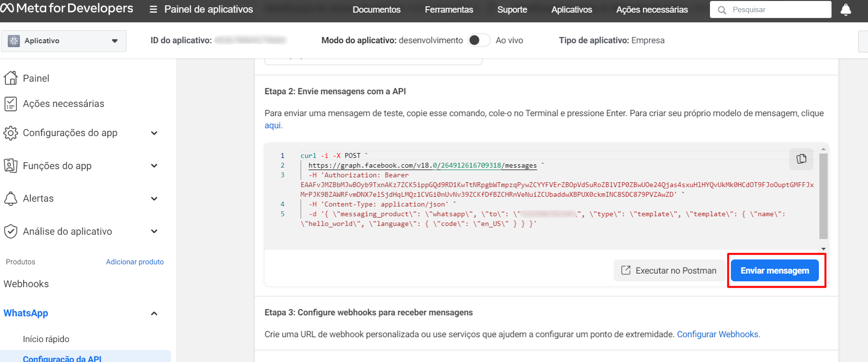Open Painel de aplicativos
Viewport: 868px width, 362px height.
[209, 9]
